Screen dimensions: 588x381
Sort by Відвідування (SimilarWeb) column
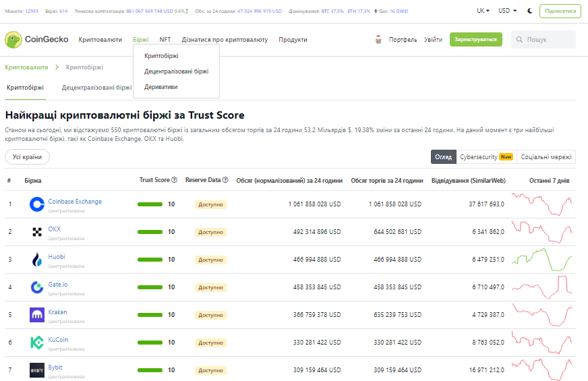pyautogui.click(x=469, y=180)
